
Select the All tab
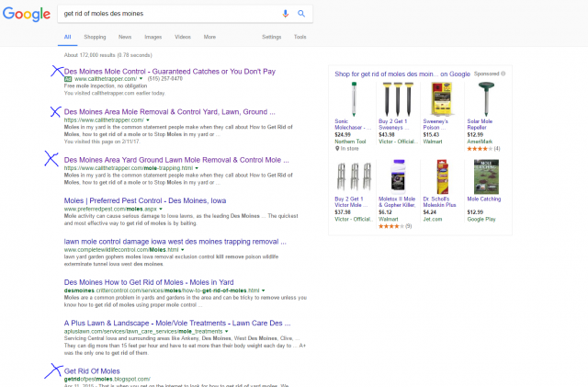(x=67, y=37)
